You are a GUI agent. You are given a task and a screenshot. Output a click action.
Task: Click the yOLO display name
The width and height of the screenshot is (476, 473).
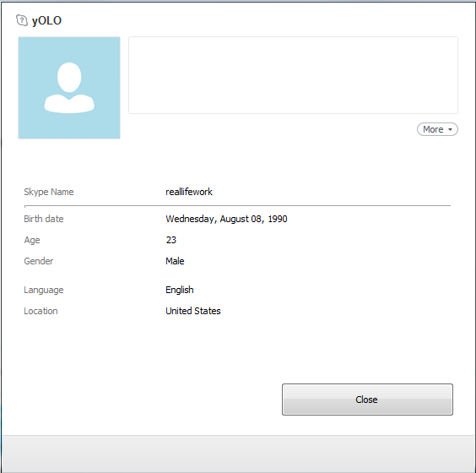(46, 20)
